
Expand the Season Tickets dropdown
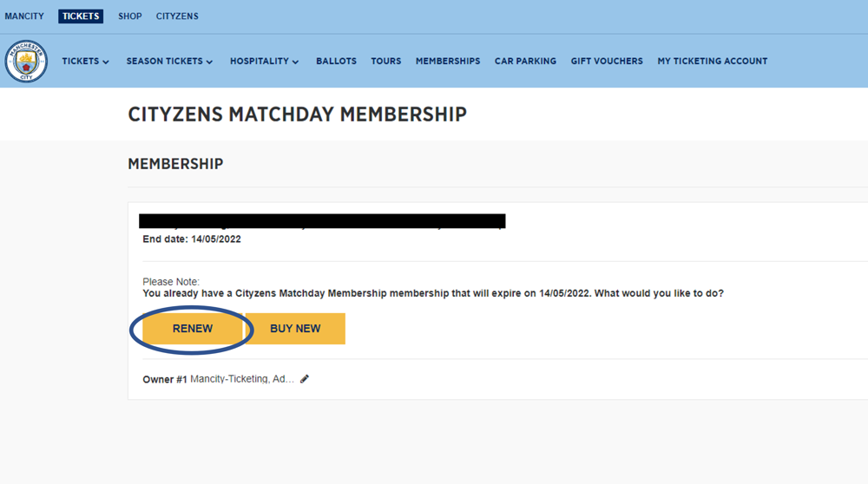coord(169,62)
